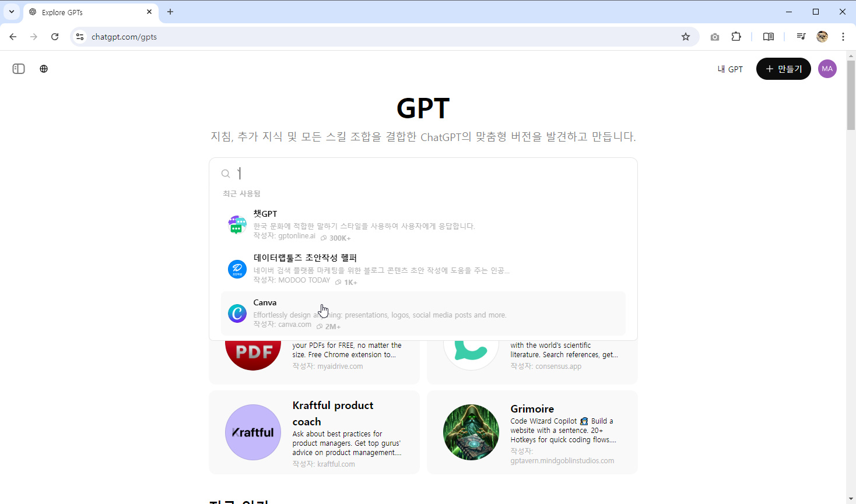View site information icon in address bar

(x=80, y=37)
